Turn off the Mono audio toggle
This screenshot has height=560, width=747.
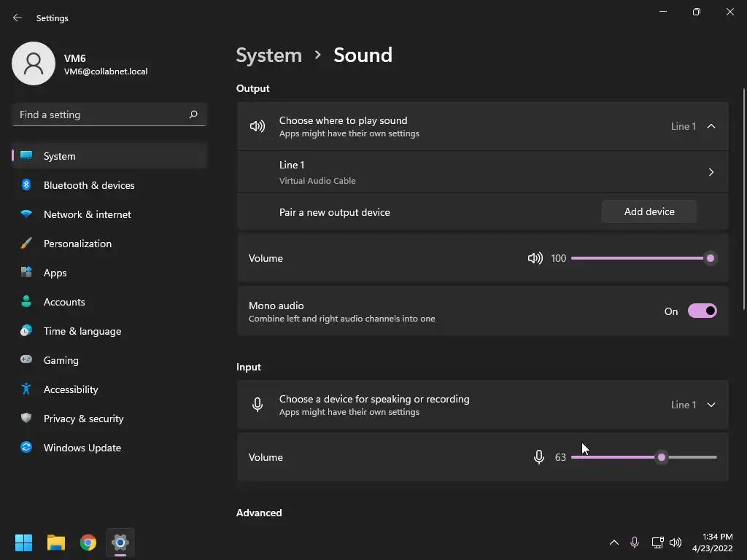pos(703,311)
